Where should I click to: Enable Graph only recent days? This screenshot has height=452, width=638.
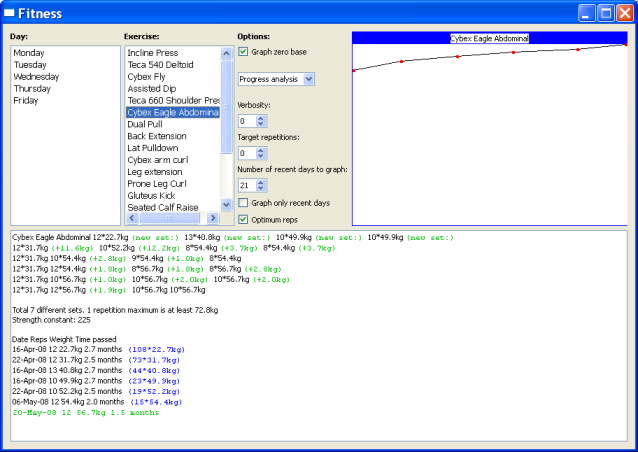[x=243, y=203]
